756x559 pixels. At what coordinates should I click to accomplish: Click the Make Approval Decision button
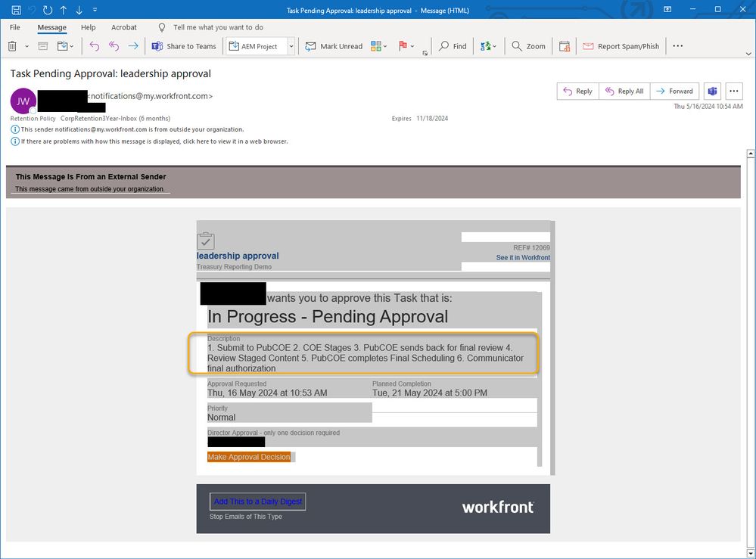pyautogui.click(x=249, y=457)
